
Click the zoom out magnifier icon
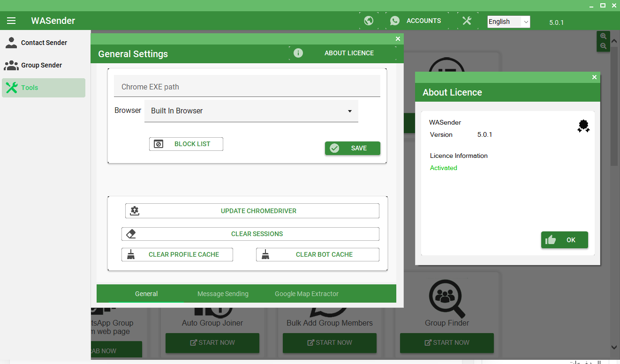coord(603,46)
